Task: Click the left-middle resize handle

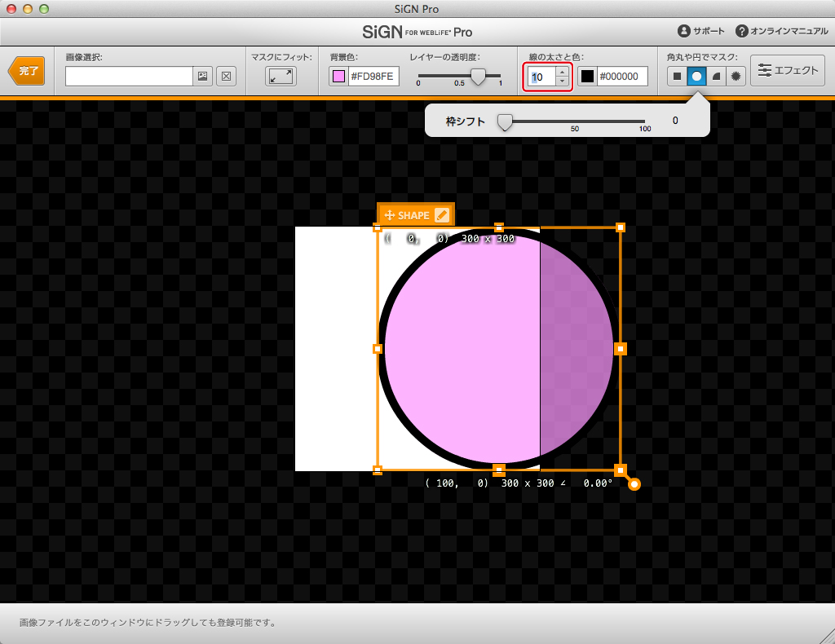Action: click(378, 349)
